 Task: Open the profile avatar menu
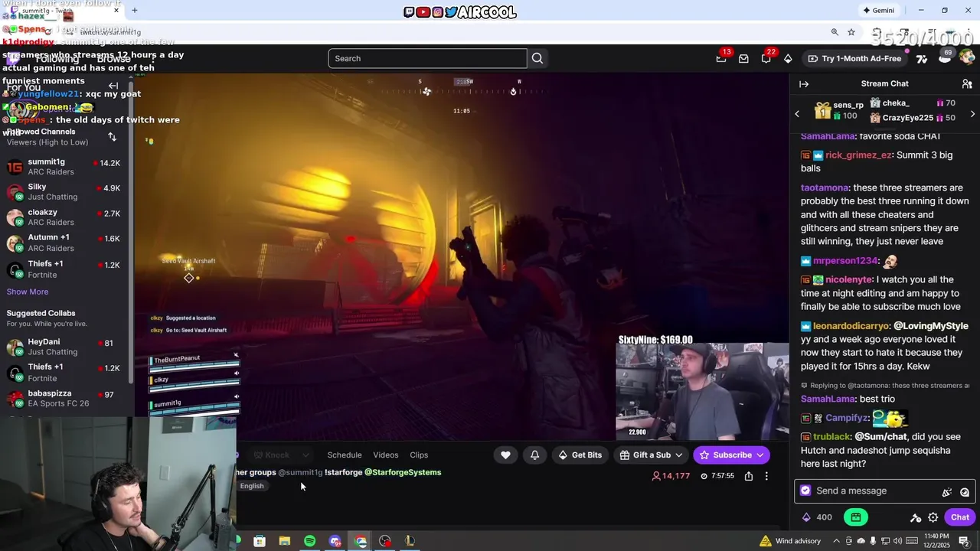pos(967,57)
